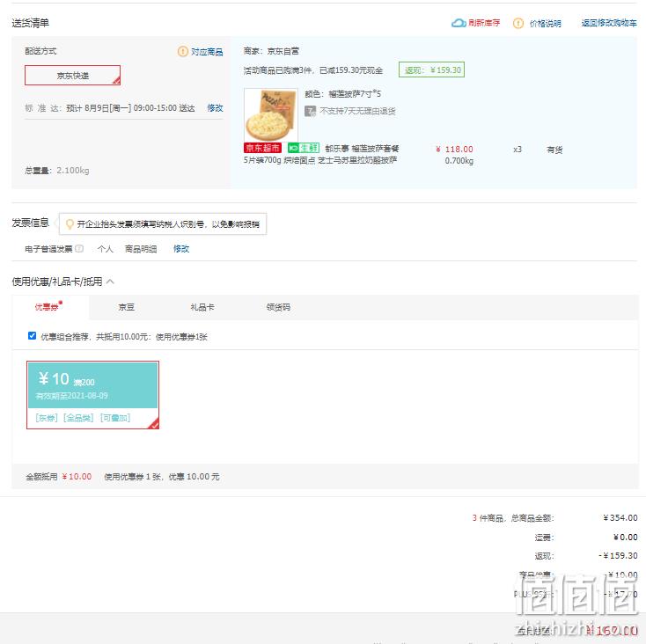Click the 运费 ¥0.00 value
Image resolution: width=646 pixels, height=644 pixels.
pyautogui.click(x=625, y=537)
